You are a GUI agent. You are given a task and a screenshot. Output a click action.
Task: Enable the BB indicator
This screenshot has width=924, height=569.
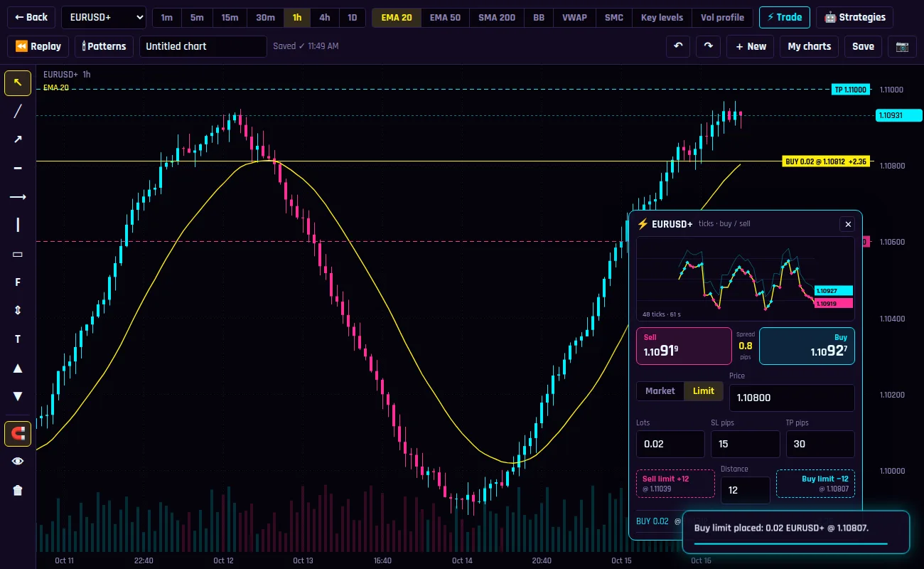pyautogui.click(x=539, y=17)
